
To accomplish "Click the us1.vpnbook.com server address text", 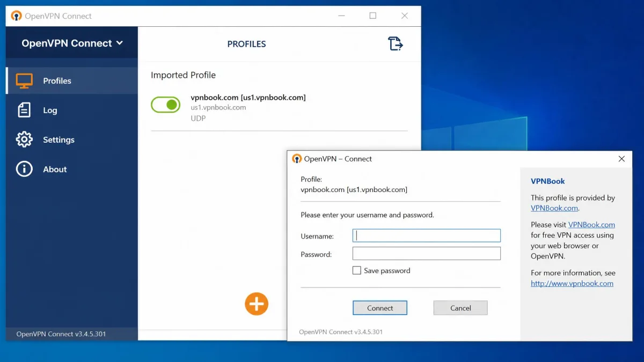I will [x=218, y=107].
